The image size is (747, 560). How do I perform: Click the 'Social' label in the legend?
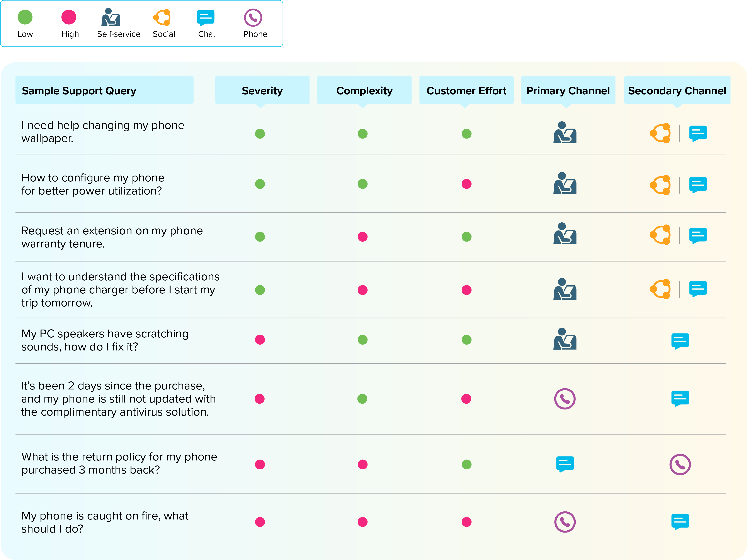coord(164,34)
